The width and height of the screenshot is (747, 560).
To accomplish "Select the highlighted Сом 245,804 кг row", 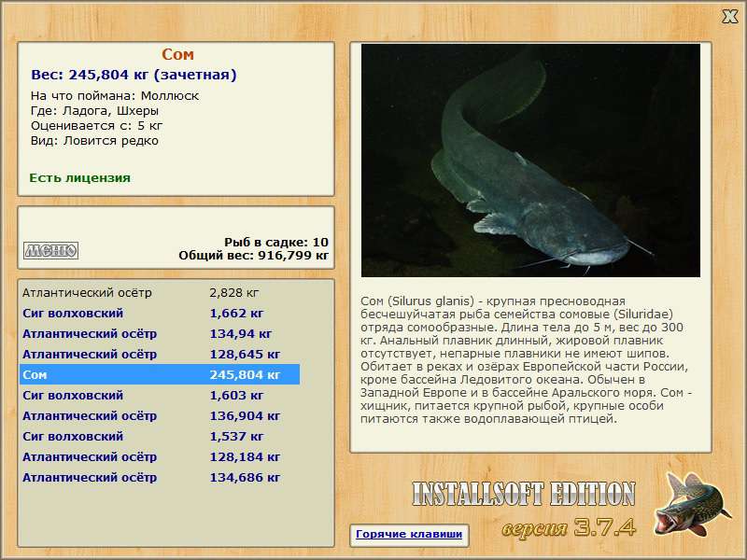I will click(160, 374).
